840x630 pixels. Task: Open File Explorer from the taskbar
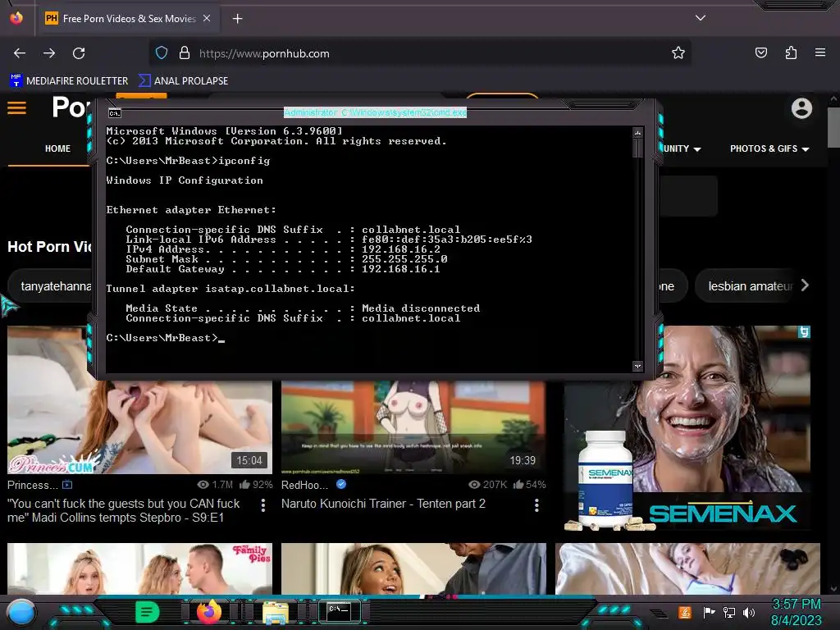(x=276, y=613)
